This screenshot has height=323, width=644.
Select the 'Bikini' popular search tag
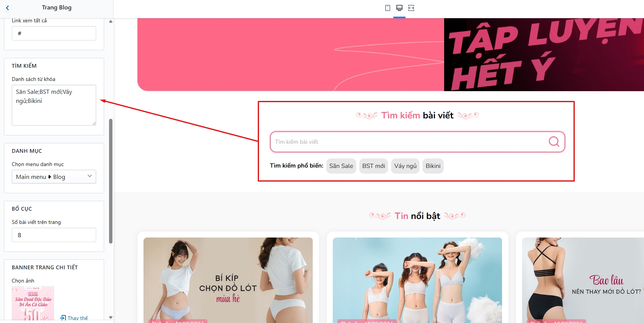point(433,166)
